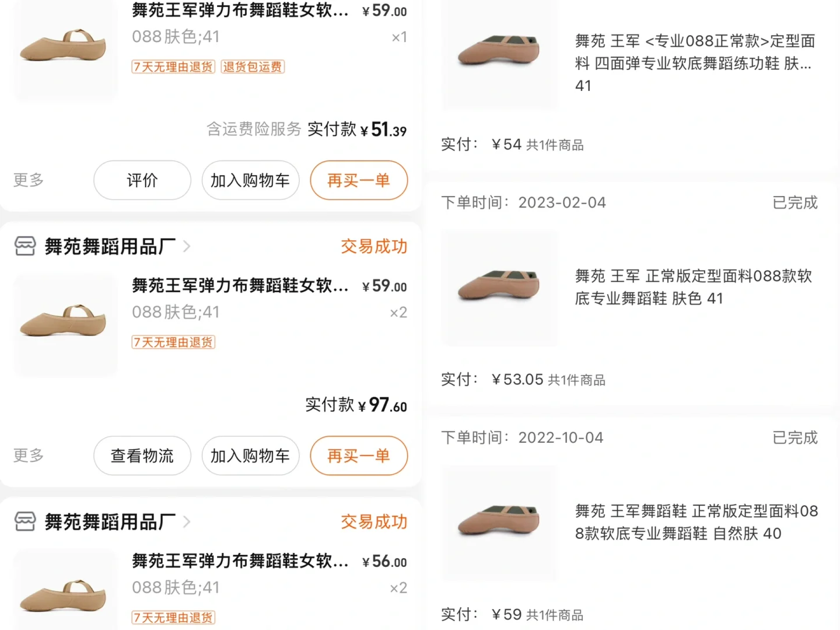This screenshot has width=840, height=630.
Task: Open shoe thumbnail of the 2022-10-04 order
Action: click(499, 523)
